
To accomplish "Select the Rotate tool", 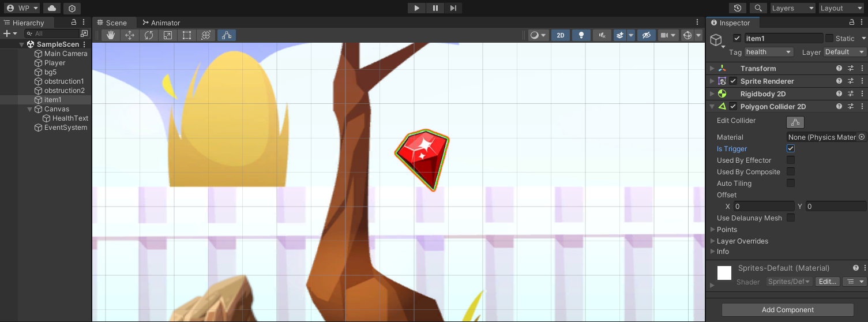I will (149, 35).
